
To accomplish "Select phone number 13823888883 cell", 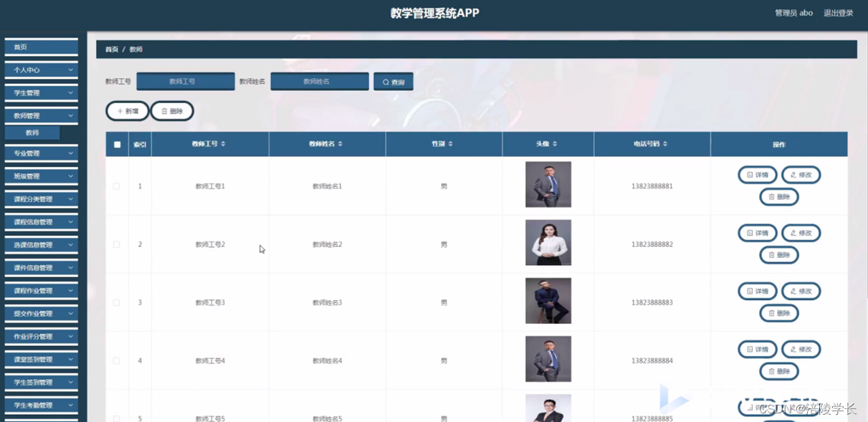I will coord(652,302).
